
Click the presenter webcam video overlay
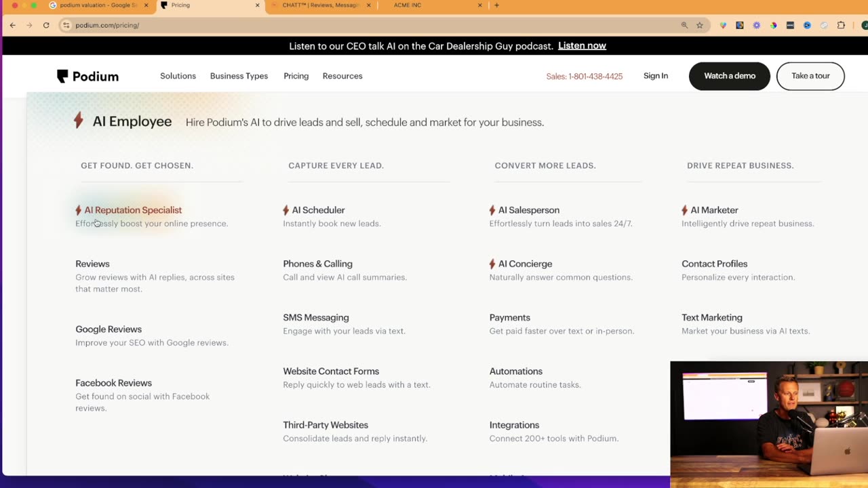[x=769, y=424]
